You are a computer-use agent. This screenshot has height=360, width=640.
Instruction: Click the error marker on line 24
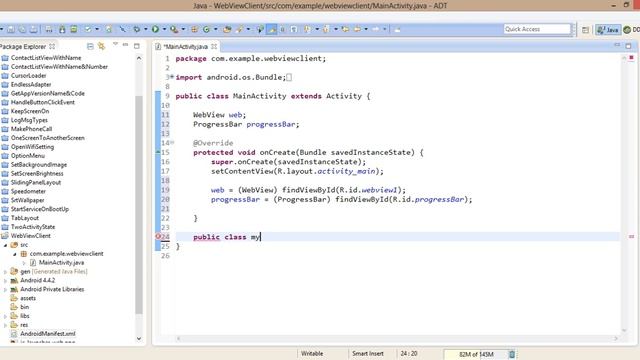click(158, 236)
